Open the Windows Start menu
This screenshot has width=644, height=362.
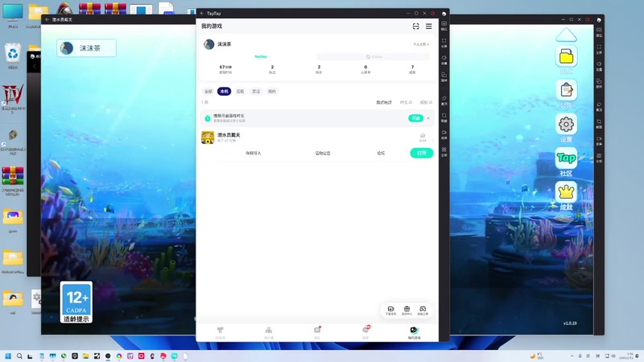(8, 356)
